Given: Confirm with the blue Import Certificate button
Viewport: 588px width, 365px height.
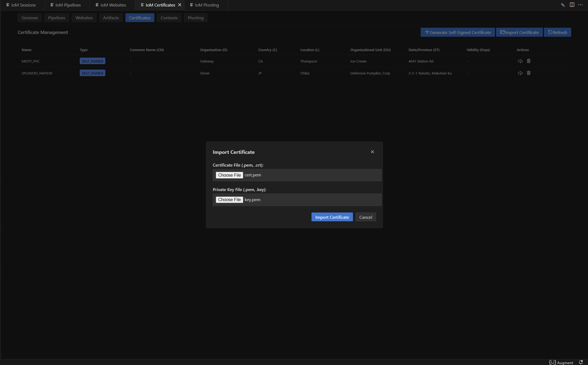Looking at the screenshot, I should pos(332,217).
